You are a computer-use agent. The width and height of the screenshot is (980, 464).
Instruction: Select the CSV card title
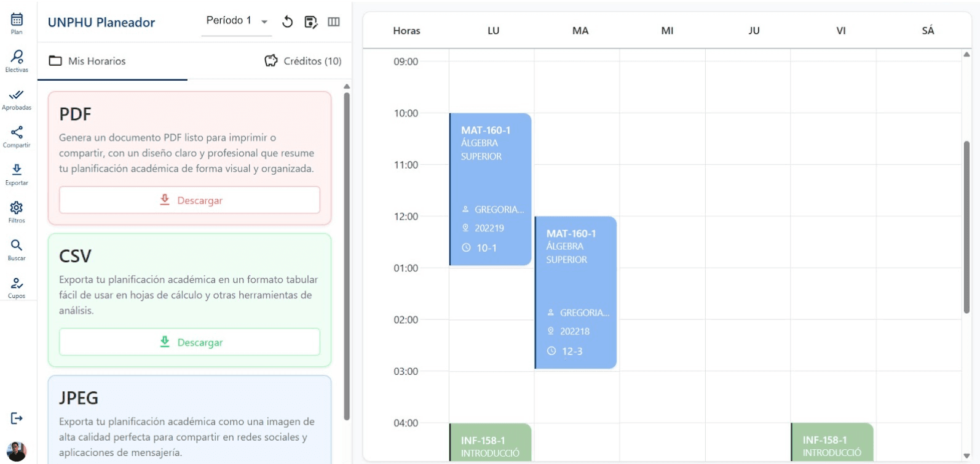(75, 256)
